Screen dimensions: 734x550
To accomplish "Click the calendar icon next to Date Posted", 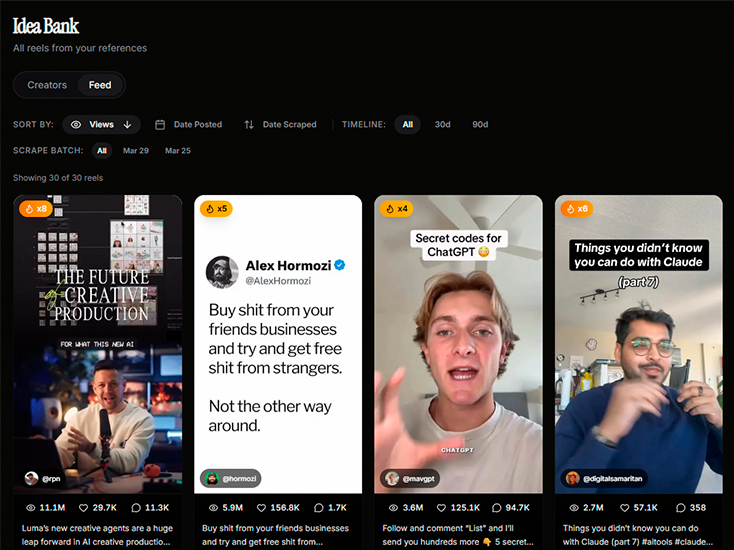I will pos(160,125).
